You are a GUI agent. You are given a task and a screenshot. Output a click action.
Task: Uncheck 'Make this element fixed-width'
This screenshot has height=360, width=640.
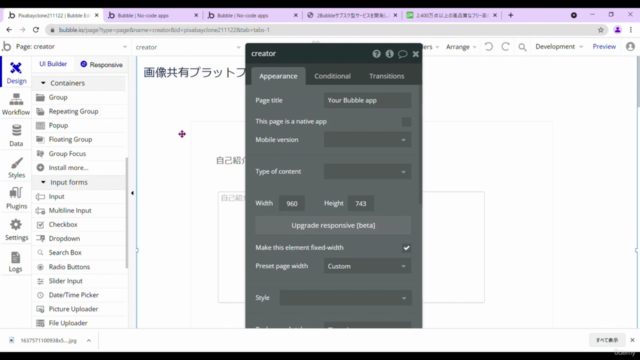click(406, 248)
